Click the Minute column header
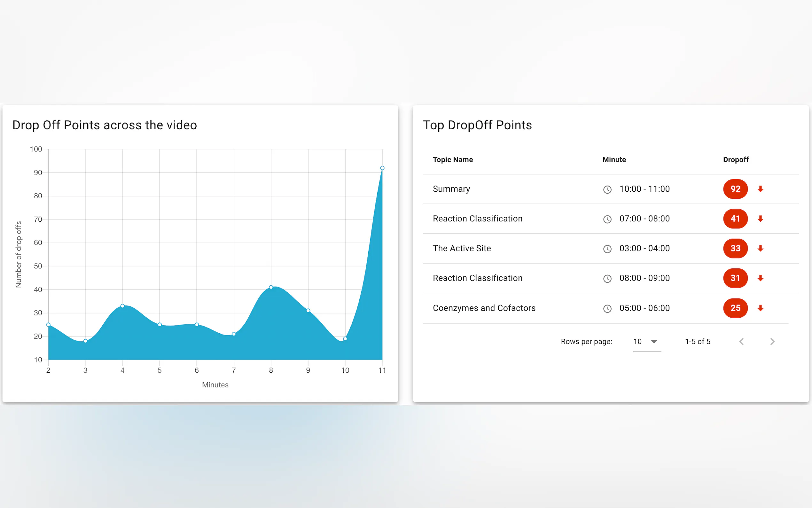Screen dimensions: 812x508 tap(613, 160)
